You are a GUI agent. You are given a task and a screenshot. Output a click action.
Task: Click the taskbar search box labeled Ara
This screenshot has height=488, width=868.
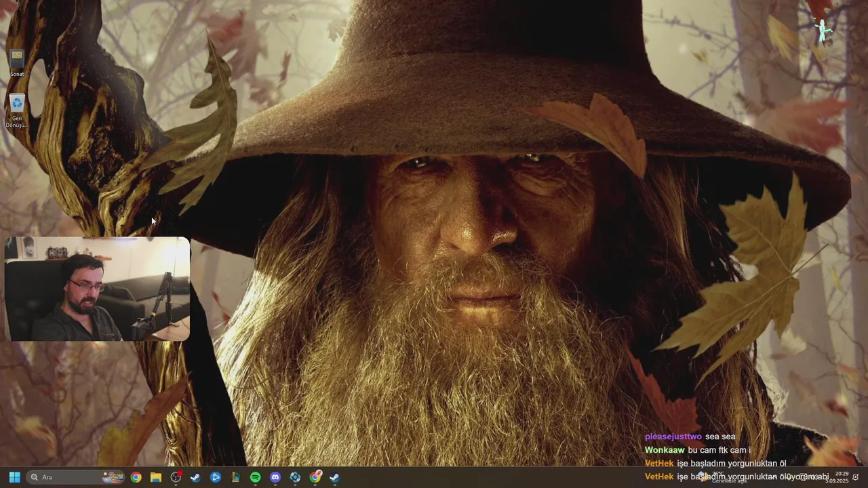[76, 477]
